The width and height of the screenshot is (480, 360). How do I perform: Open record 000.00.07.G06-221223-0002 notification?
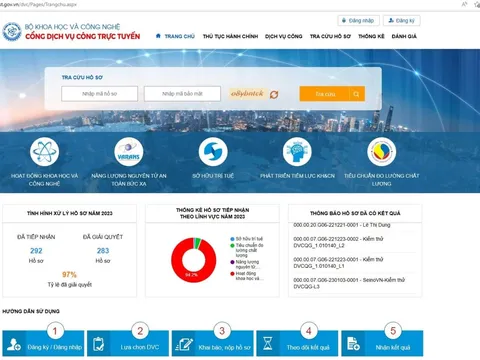coord(338,242)
